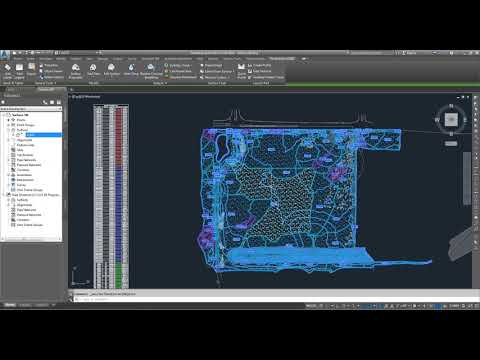Image resolution: width=480 pixels, height=360 pixels.
Task: Click the Pipe Networks icon under active drawing
Action: point(14,160)
